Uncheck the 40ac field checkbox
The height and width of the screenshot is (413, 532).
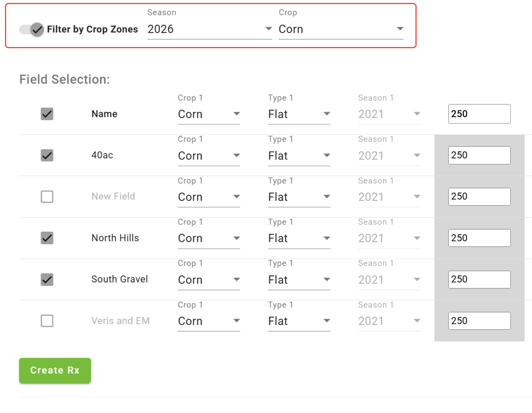pyautogui.click(x=47, y=155)
